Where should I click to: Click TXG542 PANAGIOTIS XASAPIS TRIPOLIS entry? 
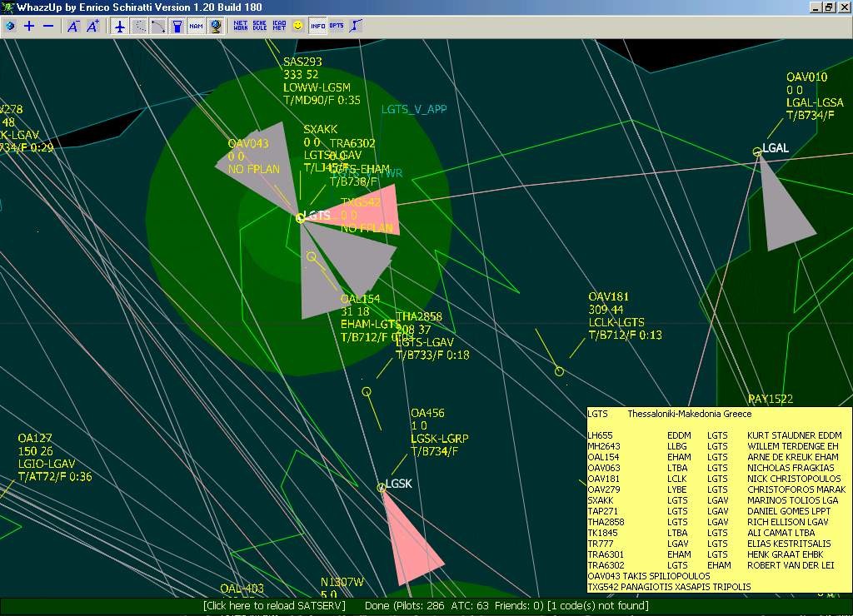point(669,587)
